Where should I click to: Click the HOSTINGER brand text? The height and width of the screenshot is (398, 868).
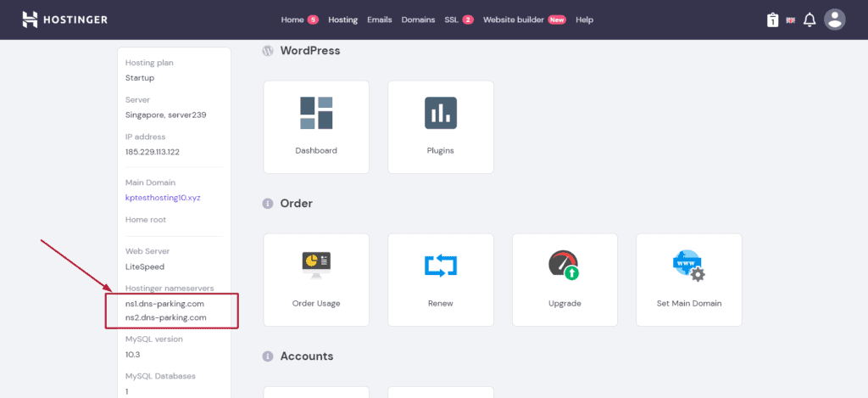click(75, 20)
